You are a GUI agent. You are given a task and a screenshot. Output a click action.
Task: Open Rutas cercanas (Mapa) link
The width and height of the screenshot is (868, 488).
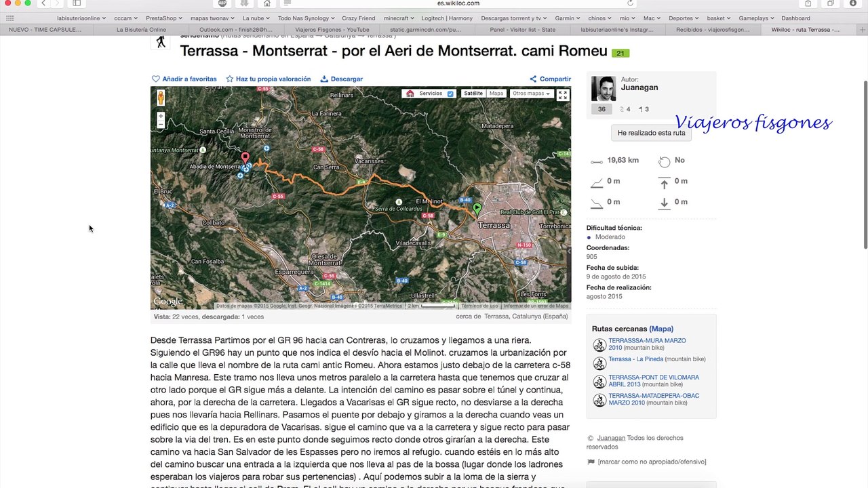tap(661, 329)
